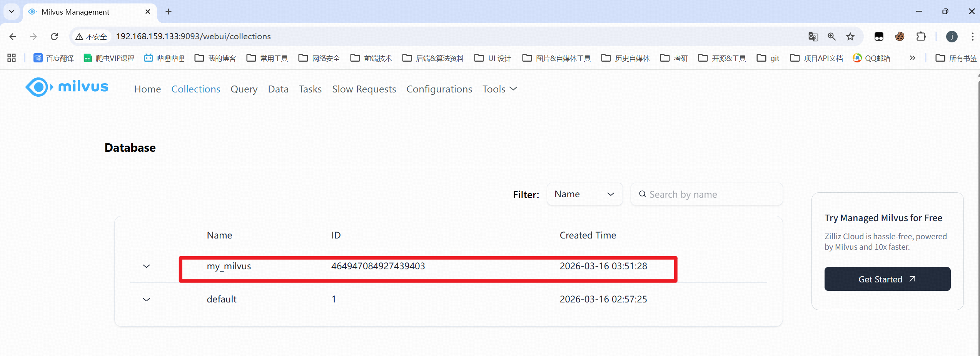The image size is (980, 356).
Task: Open the 百度翻译 bookmark
Action: pos(53,58)
